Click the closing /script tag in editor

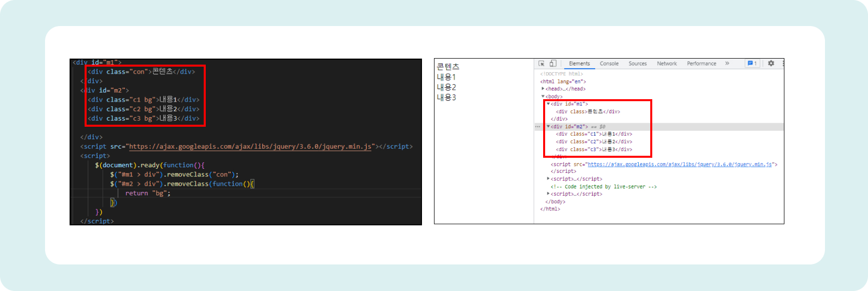click(x=97, y=221)
